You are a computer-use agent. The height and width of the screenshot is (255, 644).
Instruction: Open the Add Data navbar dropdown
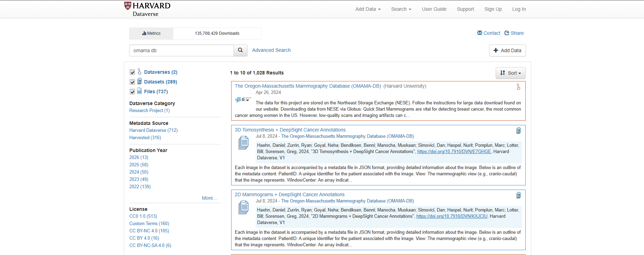point(368,9)
